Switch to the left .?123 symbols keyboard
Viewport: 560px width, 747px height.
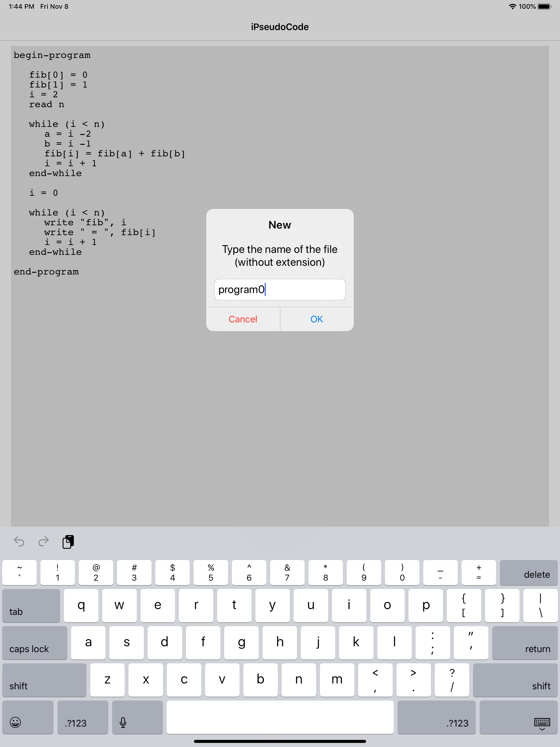(83, 717)
